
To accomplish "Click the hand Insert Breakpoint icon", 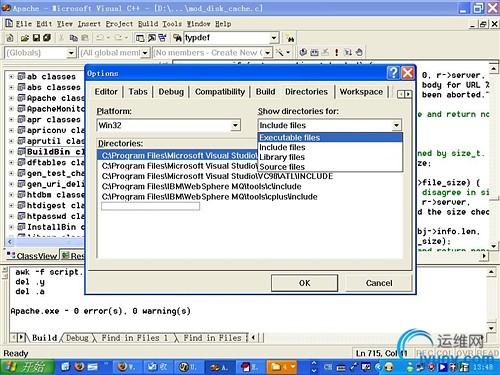I will [359, 52].
